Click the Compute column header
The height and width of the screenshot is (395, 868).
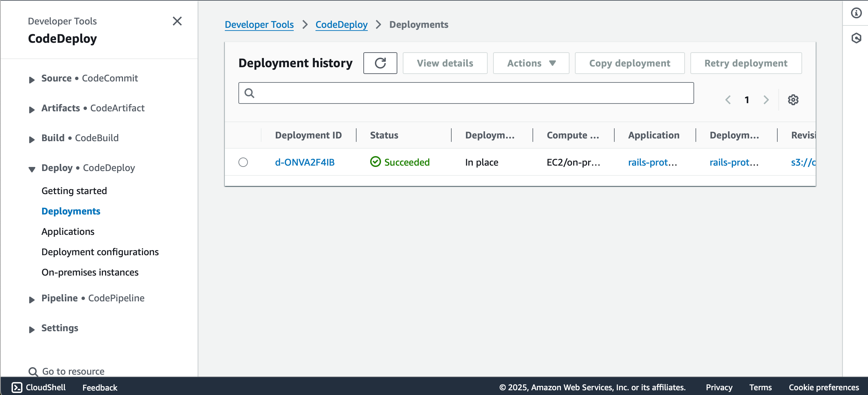(x=573, y=135)
